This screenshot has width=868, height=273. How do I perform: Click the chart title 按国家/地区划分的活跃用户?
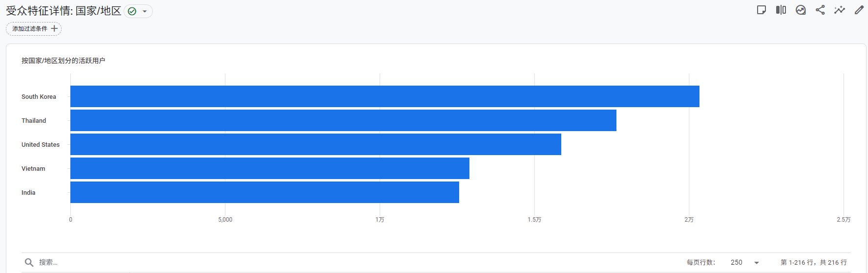(x=63, y=61)
